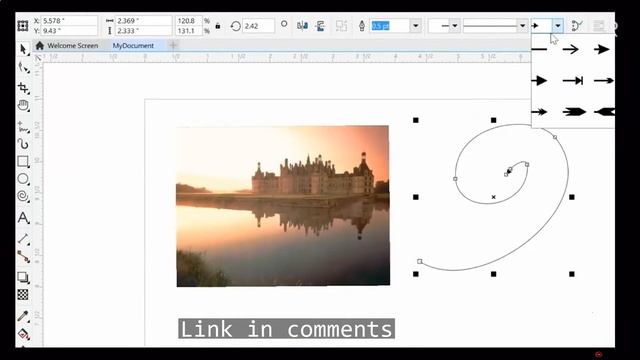The height and width of the screenshot is (360, 640).
Task: Select the Freehand curve tool
Action: click(x=23, y=127)
